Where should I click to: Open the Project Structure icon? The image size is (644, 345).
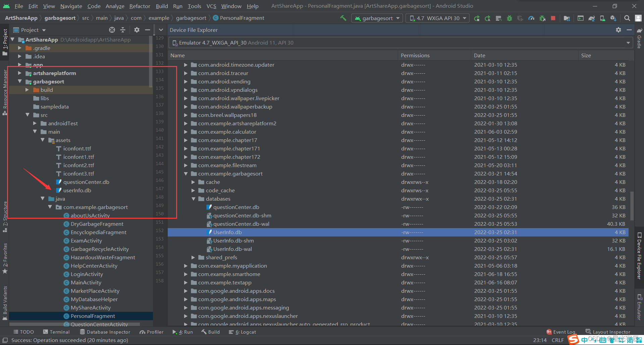567,18
